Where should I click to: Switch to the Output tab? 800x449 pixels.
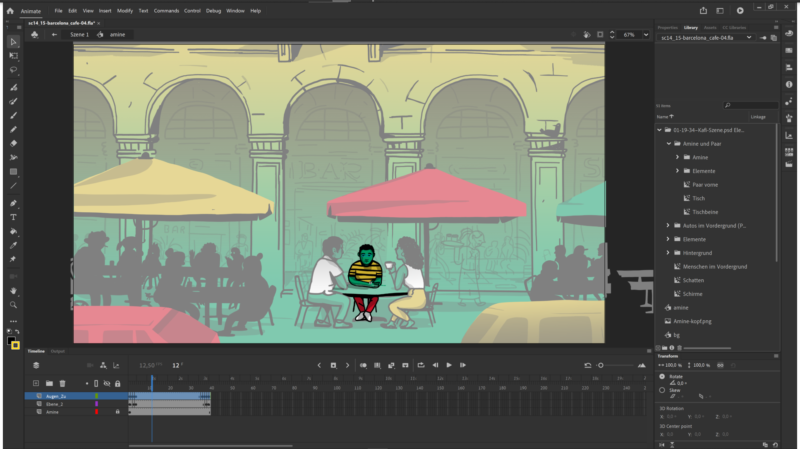point(58,351)
